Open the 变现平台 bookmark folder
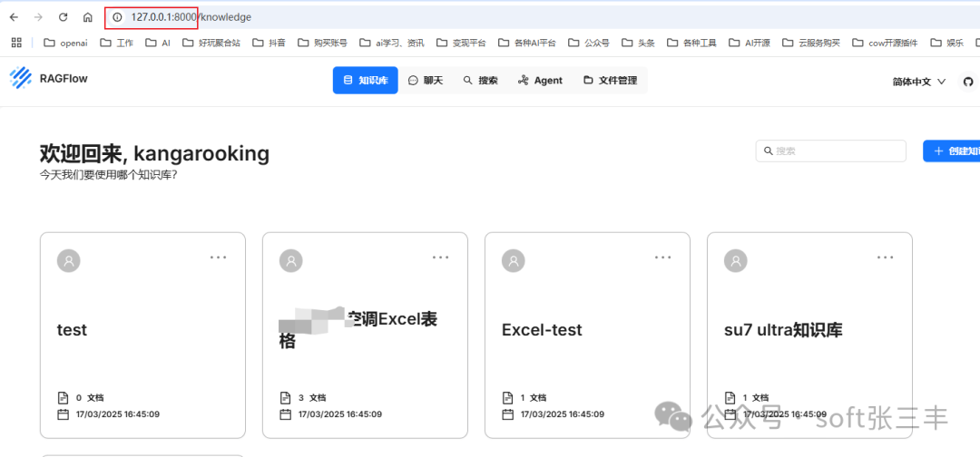 tap(461, 44)
